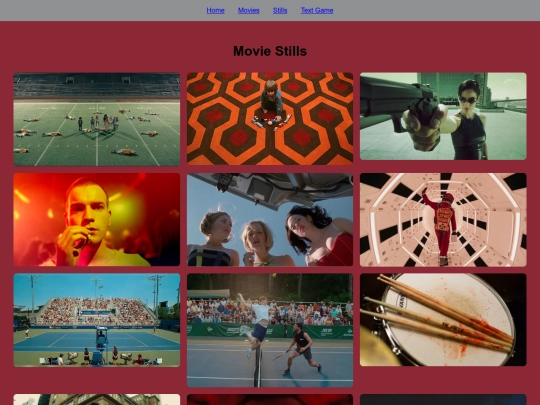Go to the Movies page

[x=248, y=10]
